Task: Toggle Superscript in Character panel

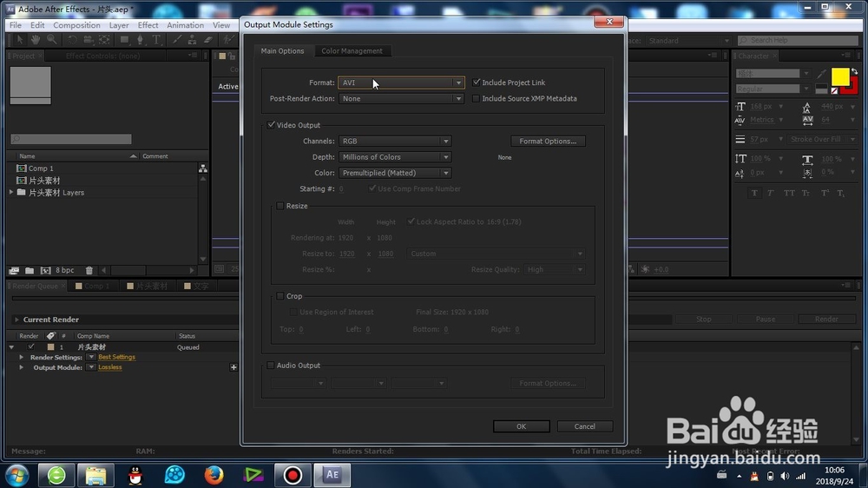Action: click(825, 193)
